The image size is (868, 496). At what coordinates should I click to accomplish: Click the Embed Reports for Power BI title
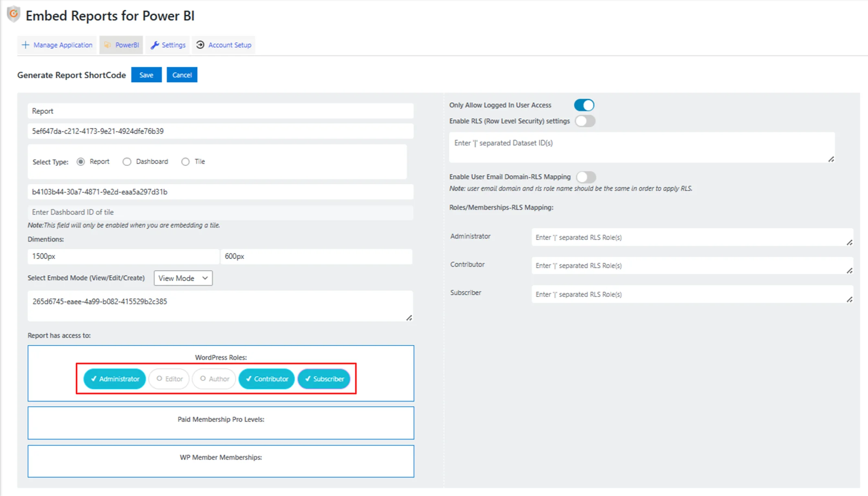click(110, 16)
